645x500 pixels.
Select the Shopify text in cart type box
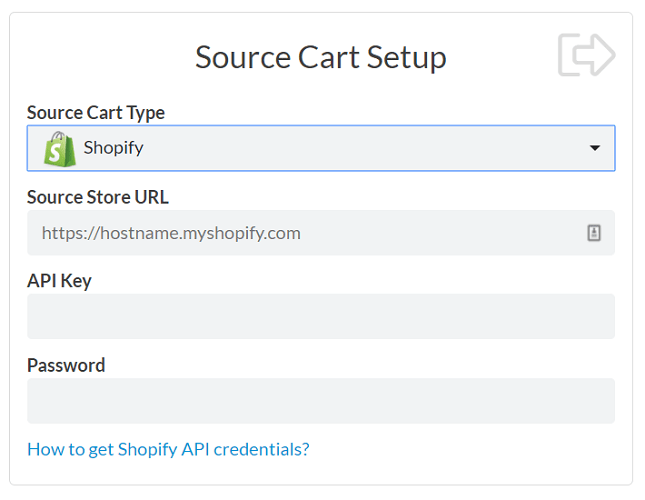coord(113,148)
